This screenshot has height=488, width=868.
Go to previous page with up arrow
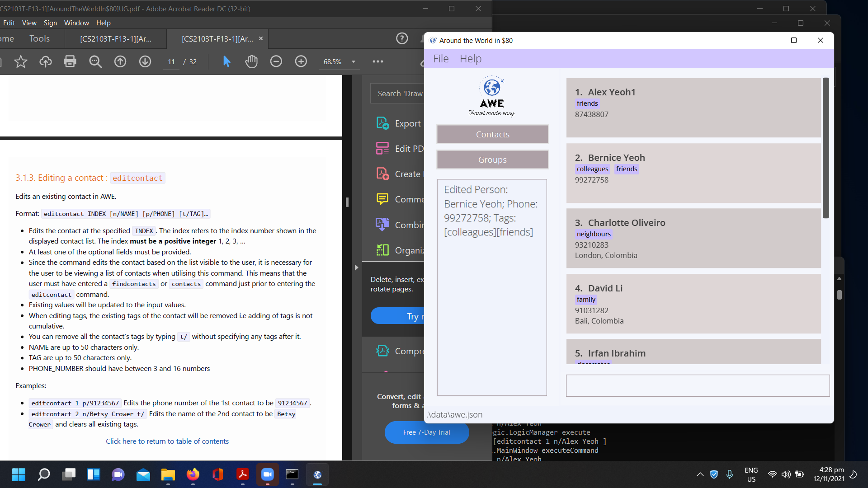pos(120,61)
